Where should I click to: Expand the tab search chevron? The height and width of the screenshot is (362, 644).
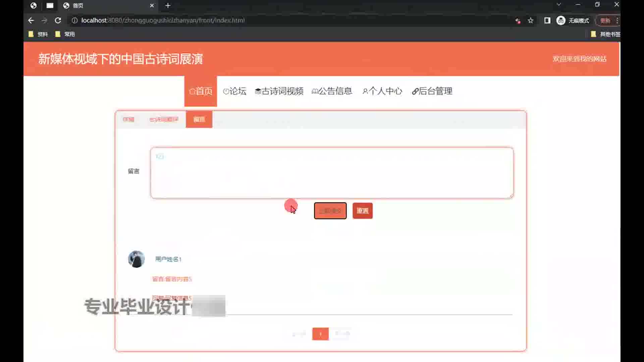558,5
